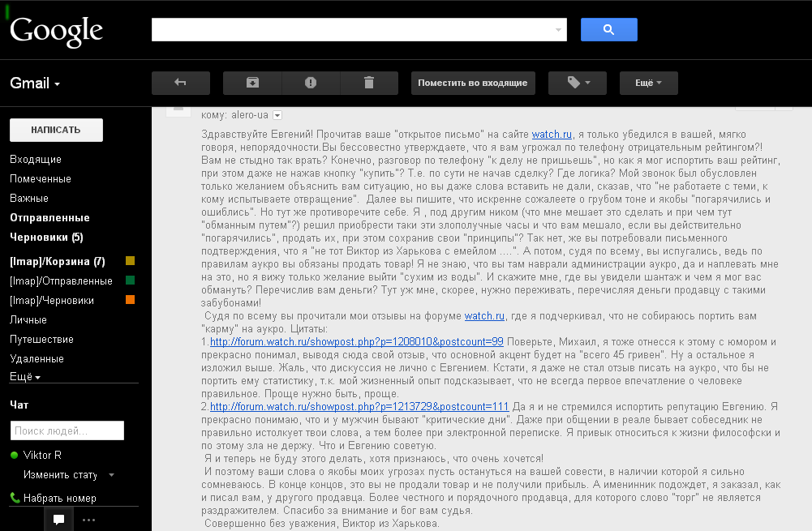This screenshot has width=812, height=531.
Task: Open the chat bubble icon at bottom
Action: (x=58, y=520)
